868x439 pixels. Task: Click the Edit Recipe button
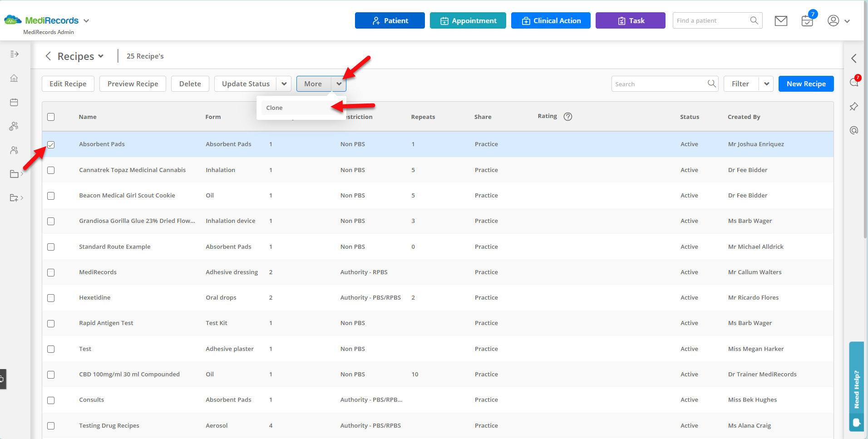point(68,84)
